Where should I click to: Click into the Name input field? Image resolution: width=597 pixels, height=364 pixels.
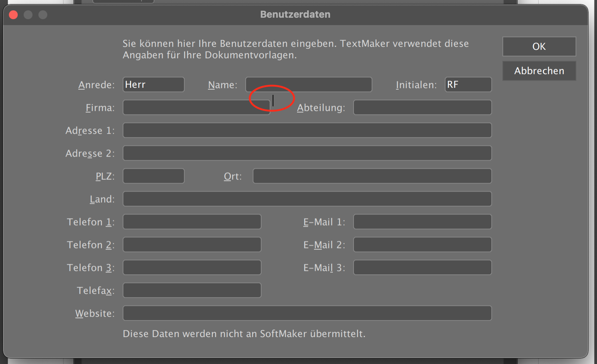point(309,85)
